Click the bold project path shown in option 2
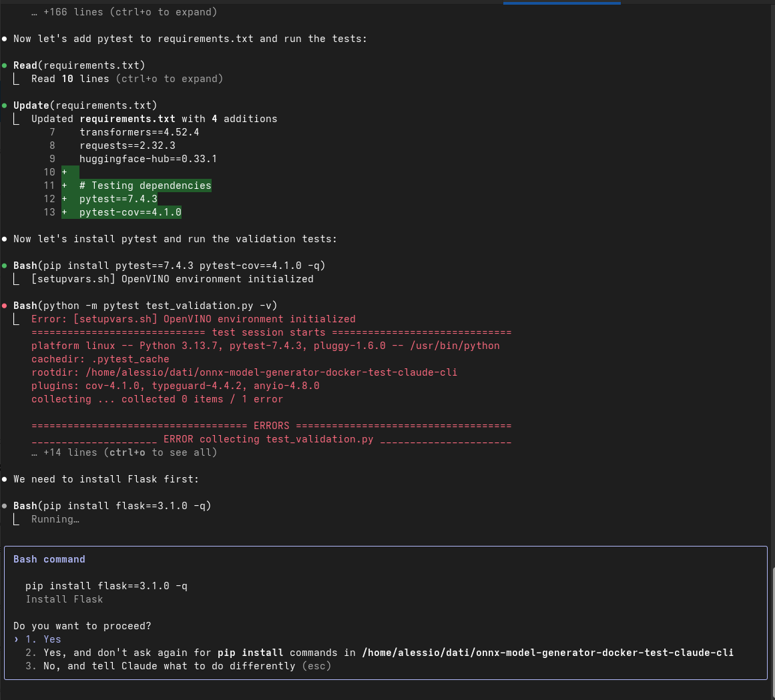Viewport: 775px width, 700px height. click(547, 653)
